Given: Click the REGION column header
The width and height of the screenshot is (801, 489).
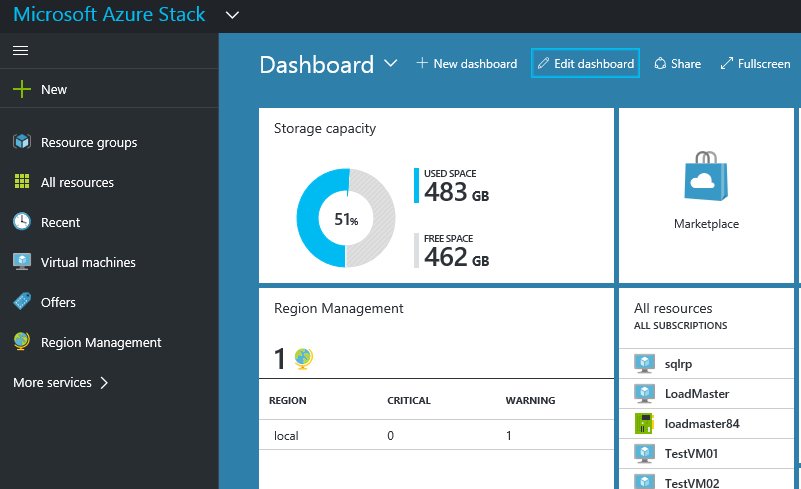Looking at the screenshot, I should point(288,401).
